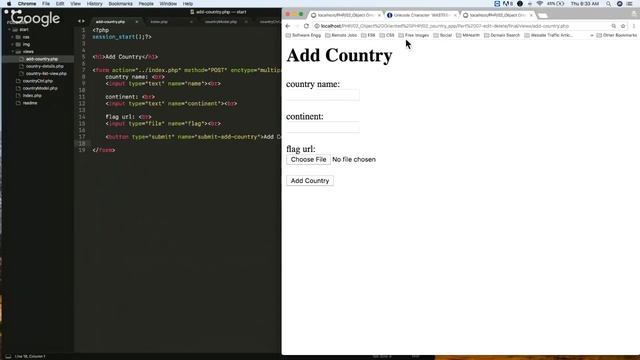Switch to countryModel.php editor tab

221,22
